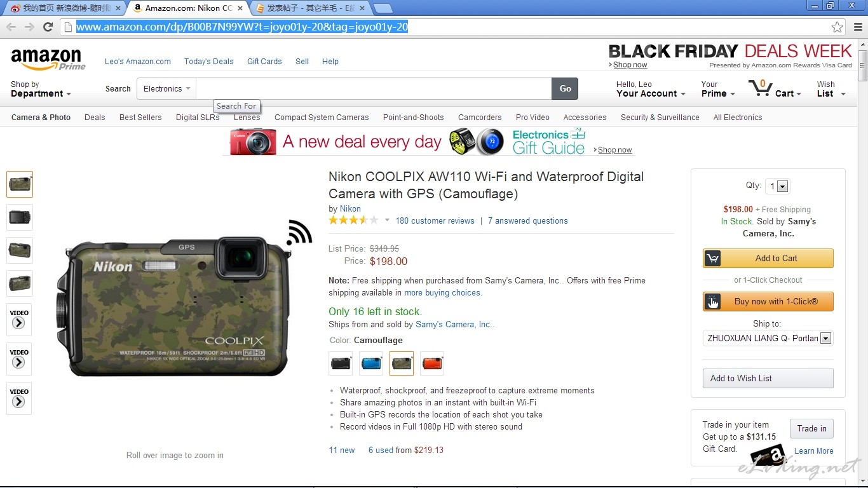Open the shopping cart icon

760,88
